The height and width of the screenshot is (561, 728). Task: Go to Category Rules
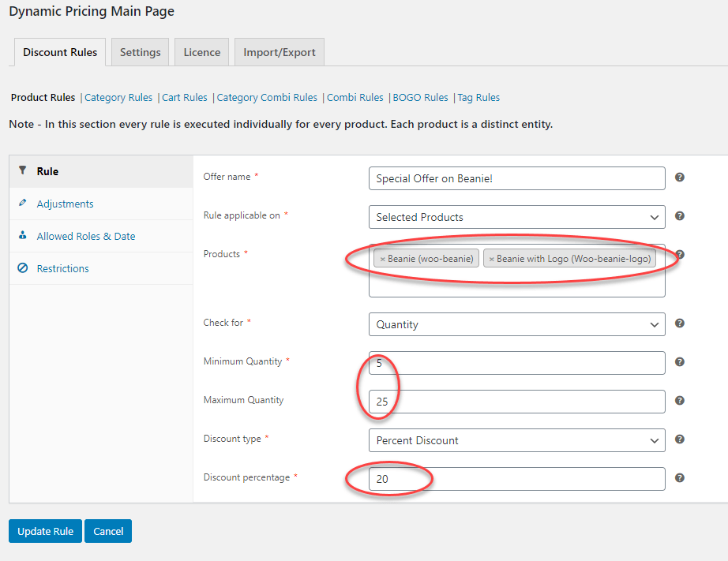(x=118, y=97)
